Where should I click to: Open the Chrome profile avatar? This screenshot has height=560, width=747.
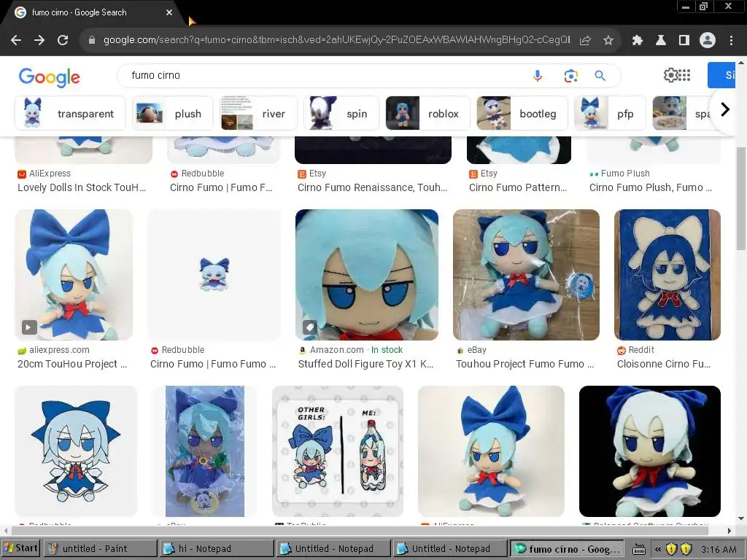click(708, 41)
